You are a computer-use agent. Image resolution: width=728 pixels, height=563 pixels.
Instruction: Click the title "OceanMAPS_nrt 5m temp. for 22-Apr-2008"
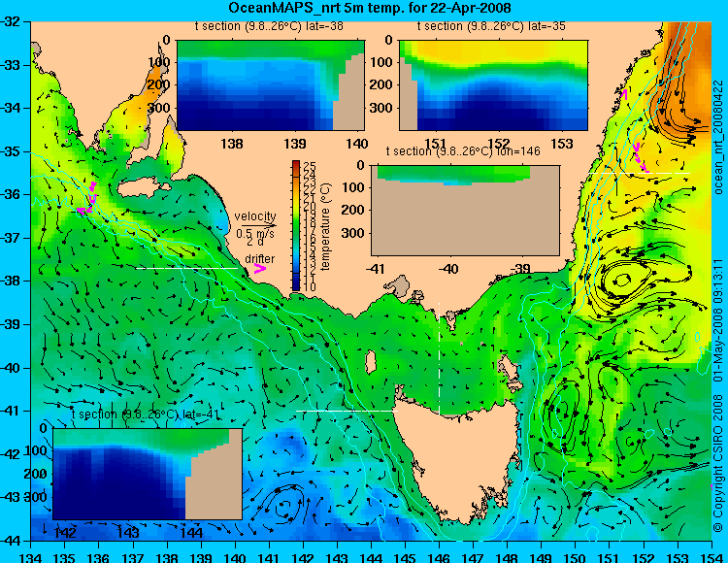click(370, 8)
